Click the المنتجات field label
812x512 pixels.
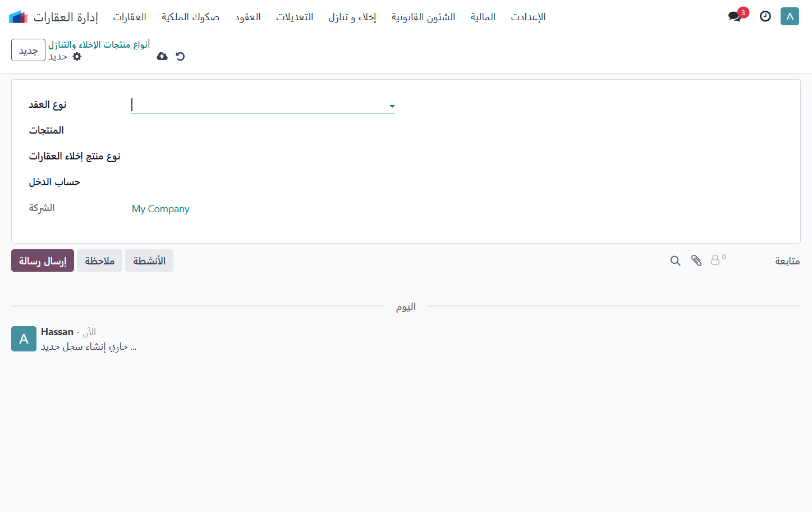pyautogui.click(x=47, y=130)
